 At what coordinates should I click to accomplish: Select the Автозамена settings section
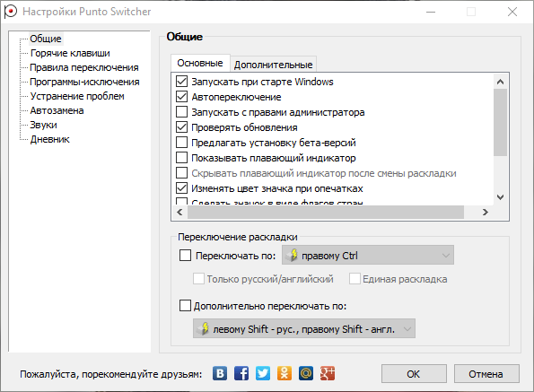(57, 110)
